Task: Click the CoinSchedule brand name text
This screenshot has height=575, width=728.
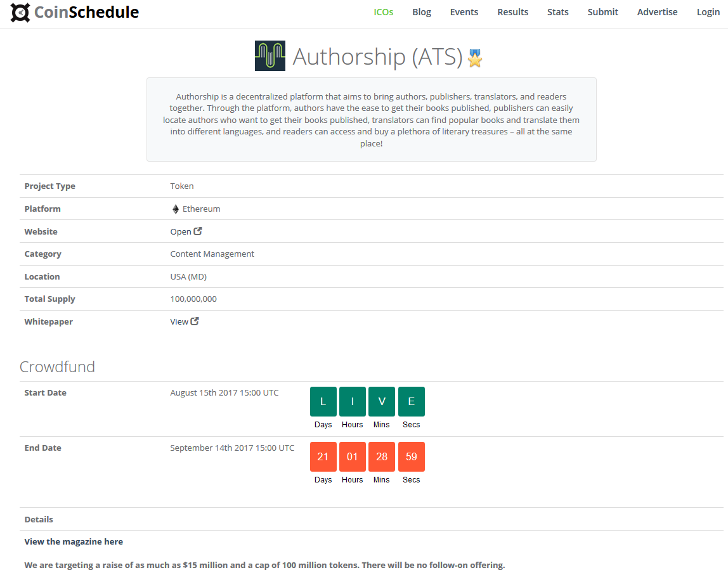Action: [x=86, y=12]
